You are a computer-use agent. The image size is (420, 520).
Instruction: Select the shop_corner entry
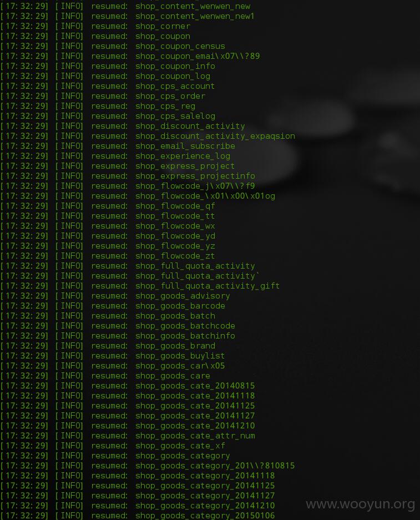(x=163, y=26)
